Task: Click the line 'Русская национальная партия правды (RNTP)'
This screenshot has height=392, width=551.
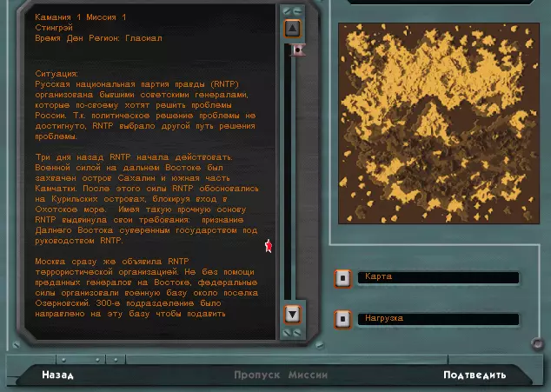Action: tap(136, 84)
